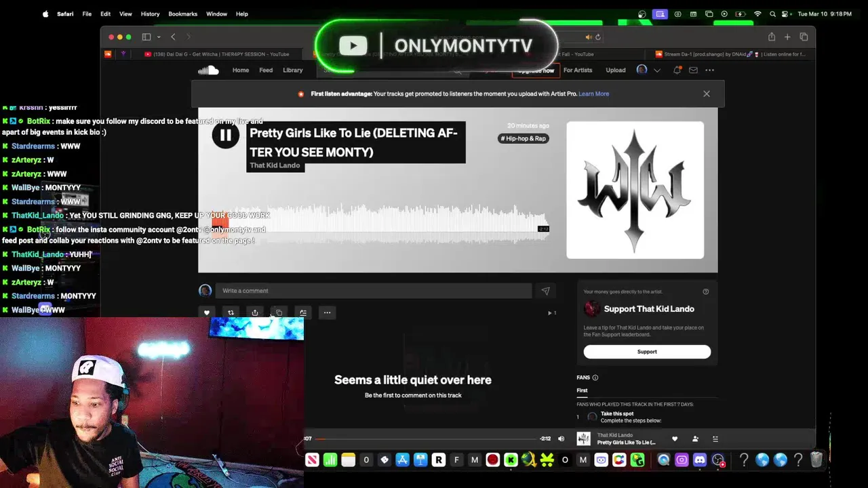Screen dimensions: 868x488
Task: Click the white Support button
Action: coord(647,352)
